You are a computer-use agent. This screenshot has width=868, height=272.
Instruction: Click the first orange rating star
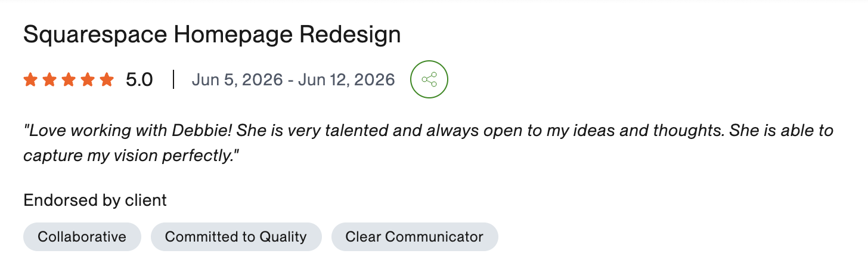(30, 79)
